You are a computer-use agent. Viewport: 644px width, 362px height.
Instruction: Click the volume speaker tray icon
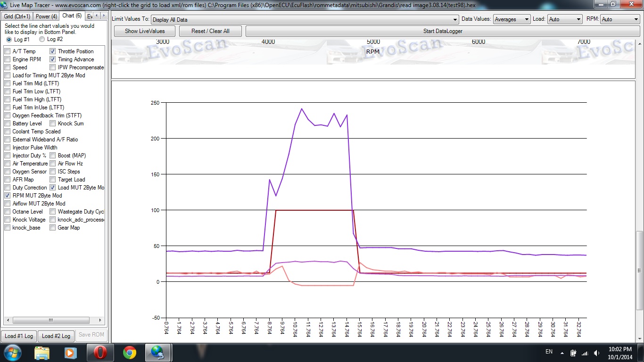click(x=597, y=353)
